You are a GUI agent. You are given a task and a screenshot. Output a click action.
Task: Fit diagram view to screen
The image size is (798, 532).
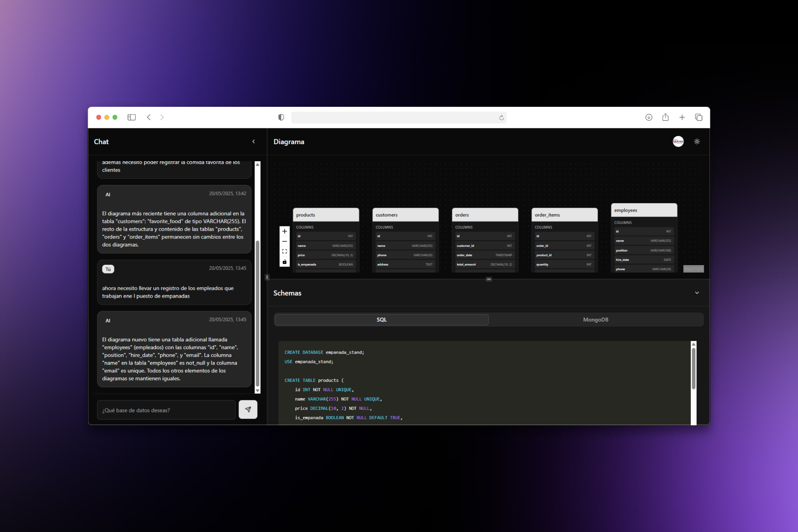284,251
